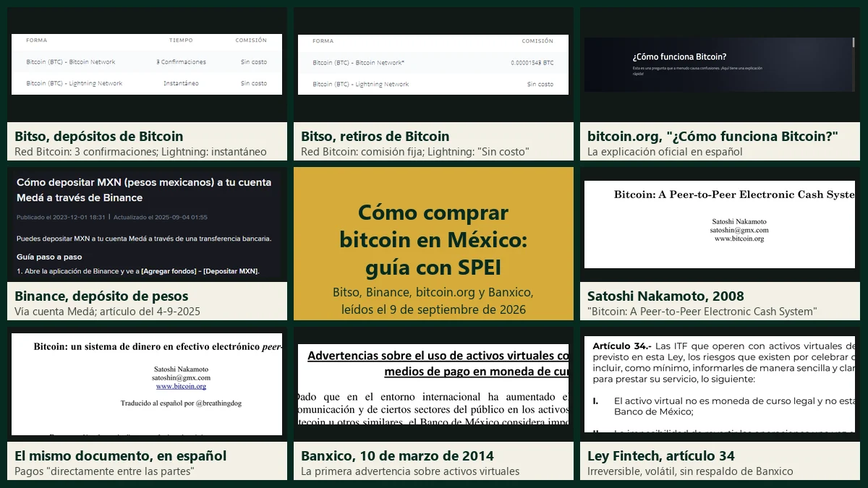This screenshot has width=868, height=488.
Task: Click caption title 'El mismo documento, en español'
Action: coord(120,455)
